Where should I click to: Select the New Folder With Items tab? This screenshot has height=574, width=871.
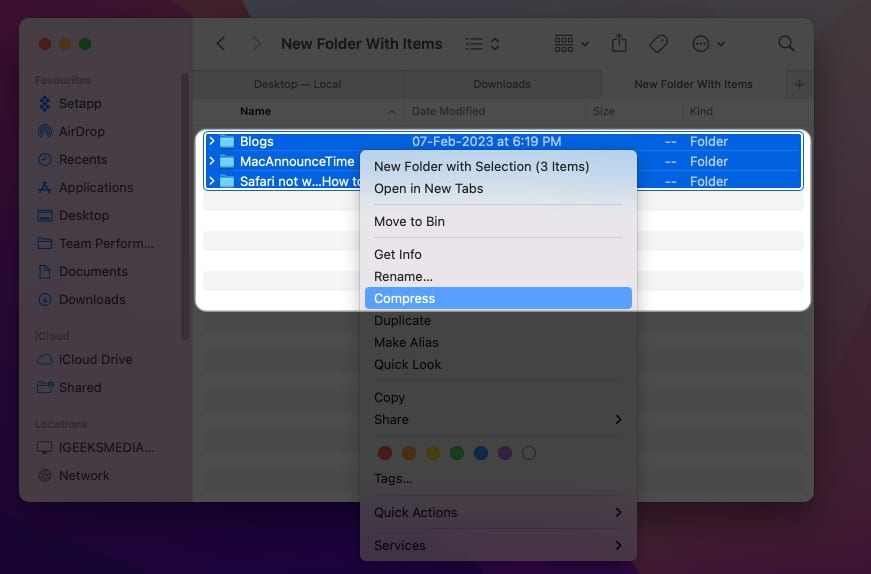[x=693, y=84]
